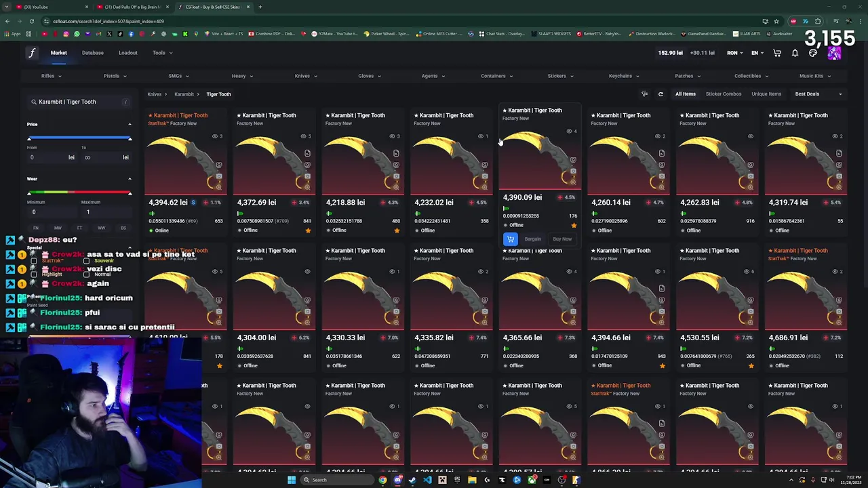
Task: Open the notifications bell
Action: (x=795, y=53)
